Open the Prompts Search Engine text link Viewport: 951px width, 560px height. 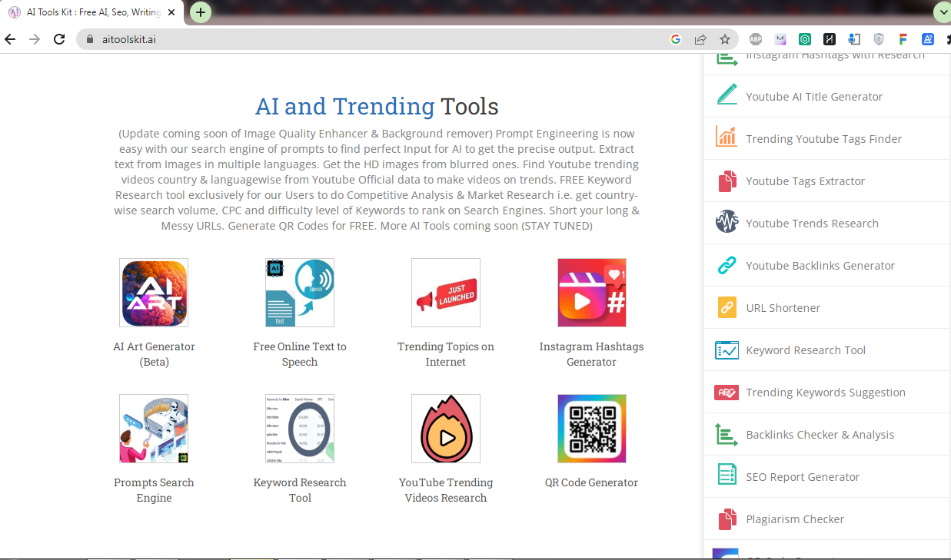tap(154, 490)
